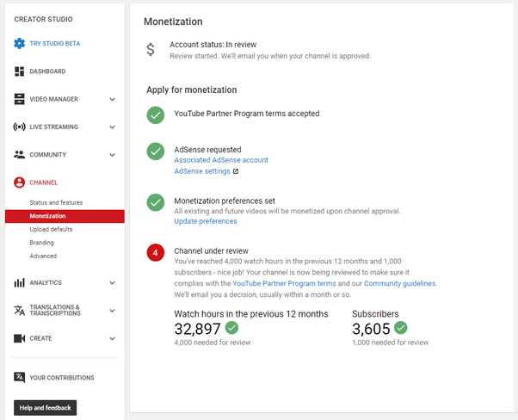This screenshot has width=518, height=420.
Task: Expand the Analytics chevron
Action: pos(113,283)
